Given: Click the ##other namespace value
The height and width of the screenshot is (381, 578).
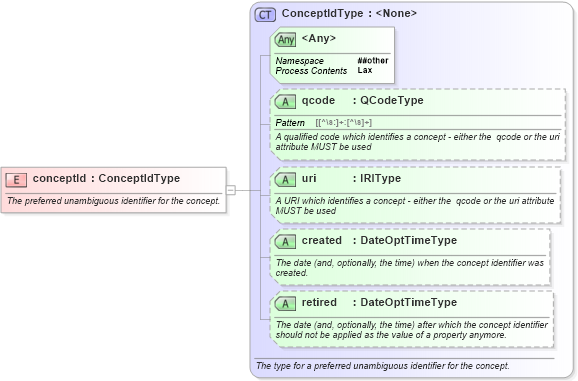Looking at the screenshot, I should [x=373, y=60].
